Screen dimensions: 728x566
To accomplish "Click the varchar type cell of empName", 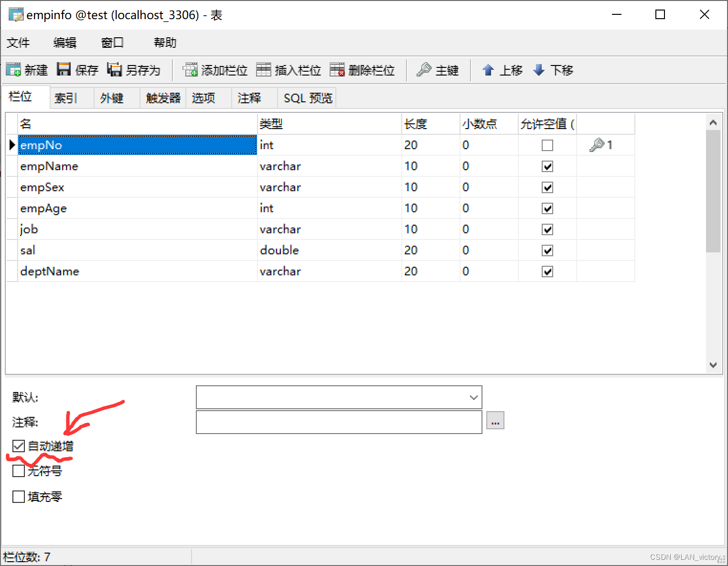I will tap(330, 166).
